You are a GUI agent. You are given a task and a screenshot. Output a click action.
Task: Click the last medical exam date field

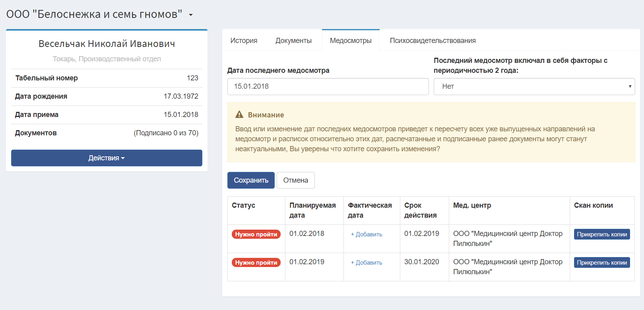tap(328, 86)
